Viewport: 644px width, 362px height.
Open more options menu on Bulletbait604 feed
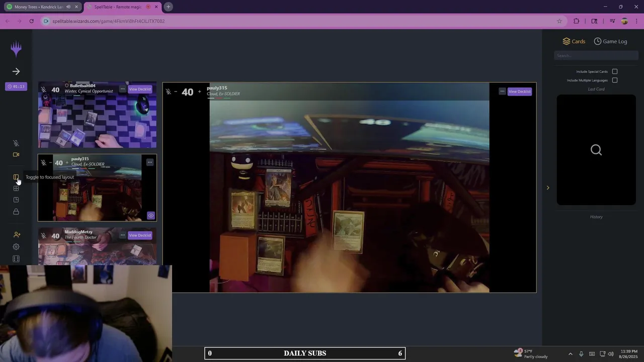pyautogui.click(x=122, y=89)
